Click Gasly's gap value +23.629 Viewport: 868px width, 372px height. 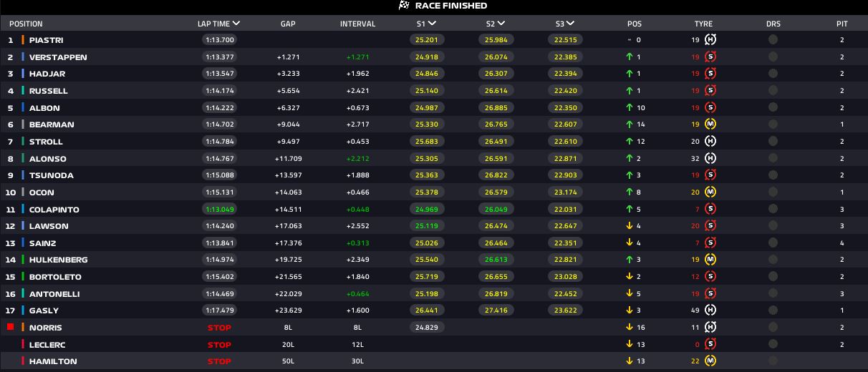pos(288,310)
